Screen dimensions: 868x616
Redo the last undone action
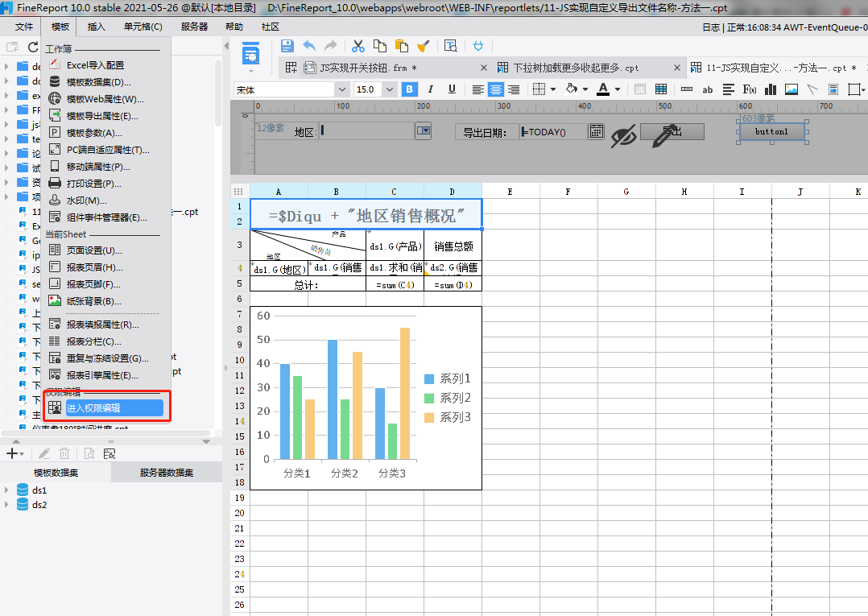pyautogui.click(x=330, y=46)
